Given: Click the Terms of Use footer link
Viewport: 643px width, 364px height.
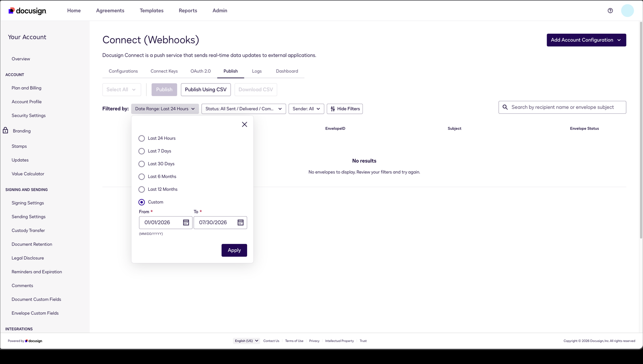Looking at the screenshot, I should (x=294, y=341).
